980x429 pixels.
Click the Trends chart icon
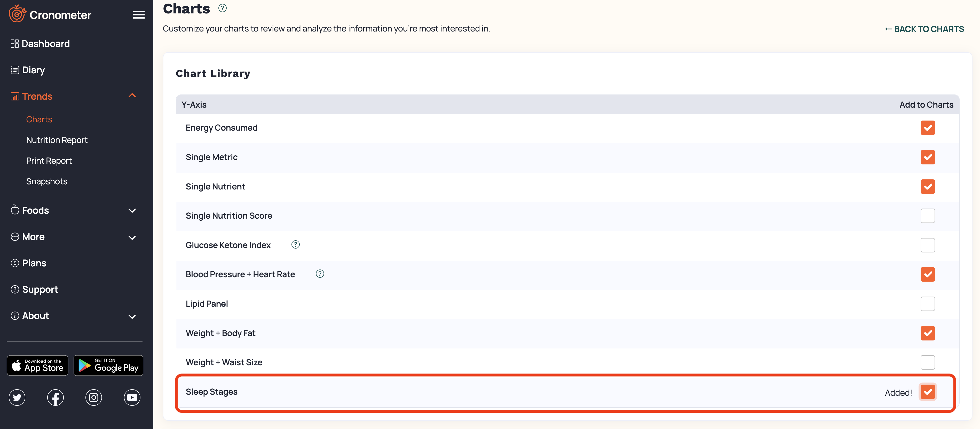14,96
